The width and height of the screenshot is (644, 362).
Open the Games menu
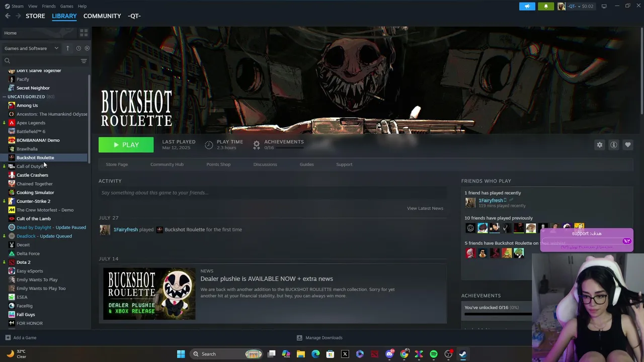tap(66, 6)
